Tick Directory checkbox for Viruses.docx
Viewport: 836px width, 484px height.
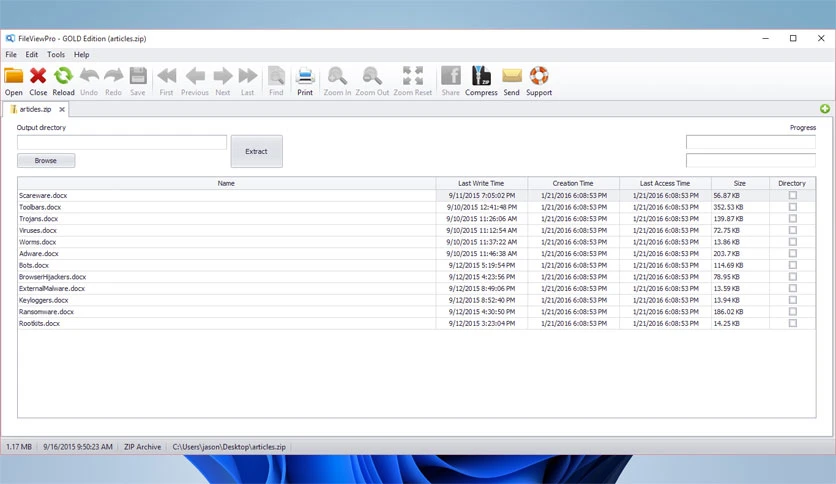[793, 230]
